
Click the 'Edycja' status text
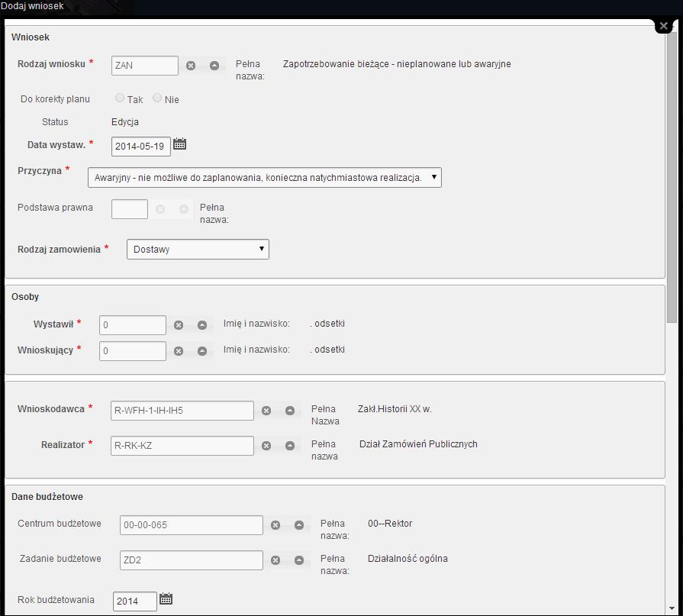(125, 122)
